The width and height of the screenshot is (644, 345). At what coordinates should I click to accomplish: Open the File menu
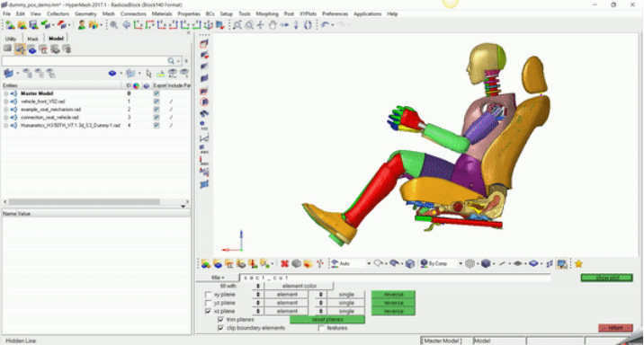[x=6, y=14]
